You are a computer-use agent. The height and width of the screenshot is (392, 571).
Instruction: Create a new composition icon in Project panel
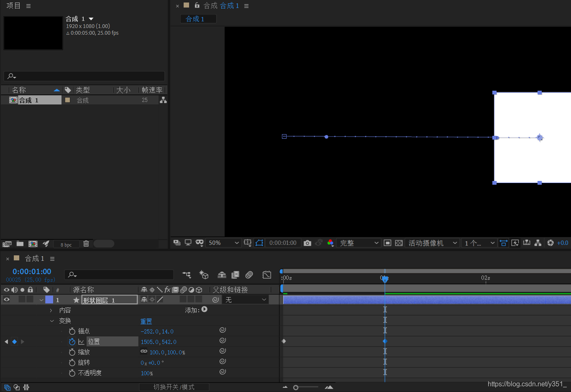click(33, 244)
